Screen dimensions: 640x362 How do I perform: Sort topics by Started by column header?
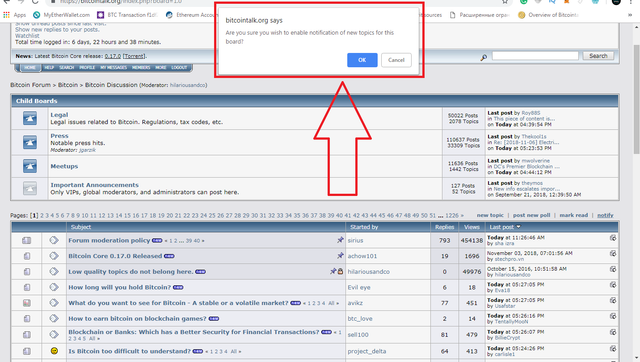pos(364,227)
